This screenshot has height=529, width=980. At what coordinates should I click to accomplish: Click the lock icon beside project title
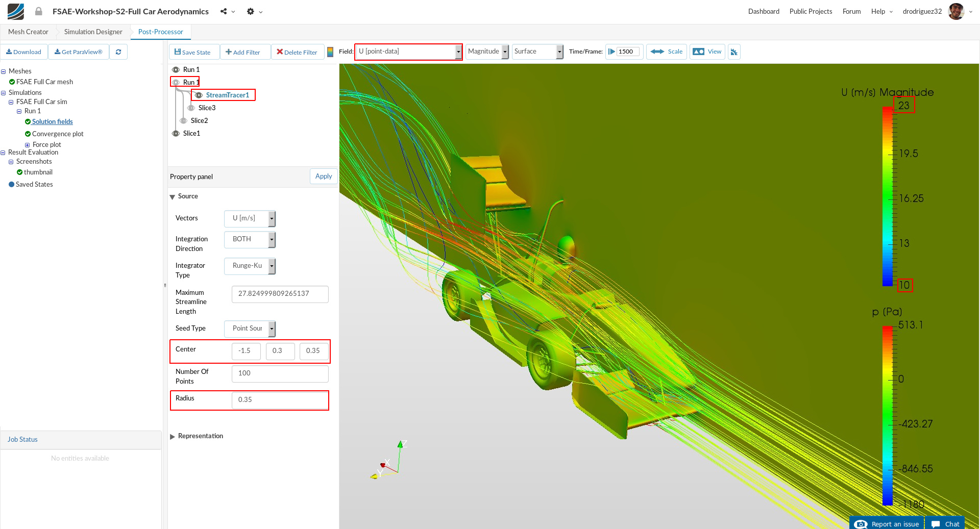pyautogui.click(x=39, y=11)
